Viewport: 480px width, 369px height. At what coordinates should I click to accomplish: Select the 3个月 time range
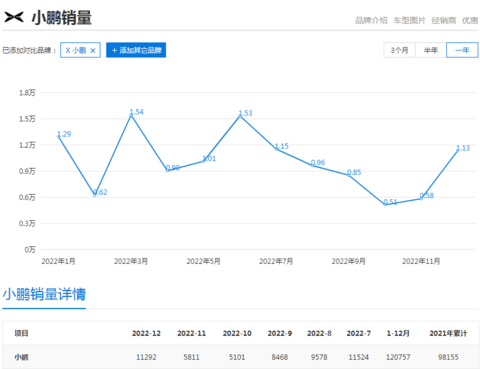coord(399,50)
